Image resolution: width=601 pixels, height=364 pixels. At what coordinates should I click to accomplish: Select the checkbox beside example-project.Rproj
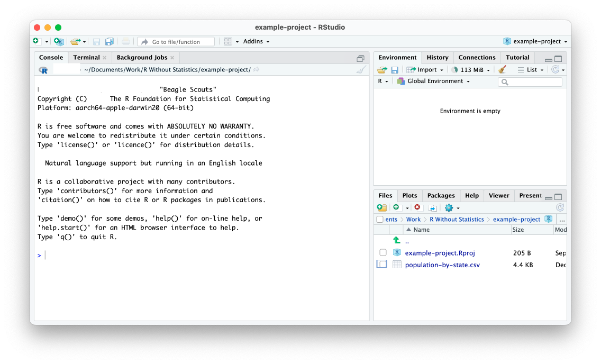pyautogui.click(x=383, y=252)
